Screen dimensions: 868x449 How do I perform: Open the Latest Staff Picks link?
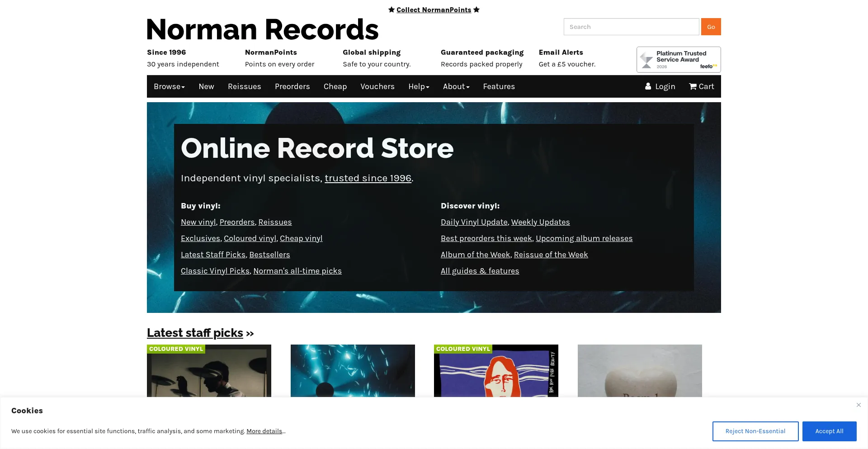[213, 255]
